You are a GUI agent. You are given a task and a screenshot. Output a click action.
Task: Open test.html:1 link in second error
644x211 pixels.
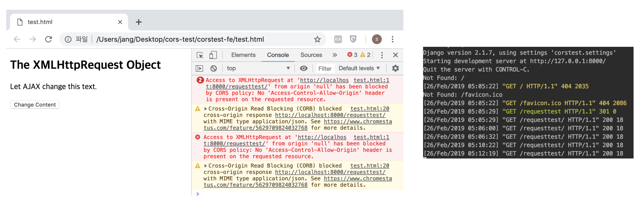pyautogui.click(x=371, y=137)
